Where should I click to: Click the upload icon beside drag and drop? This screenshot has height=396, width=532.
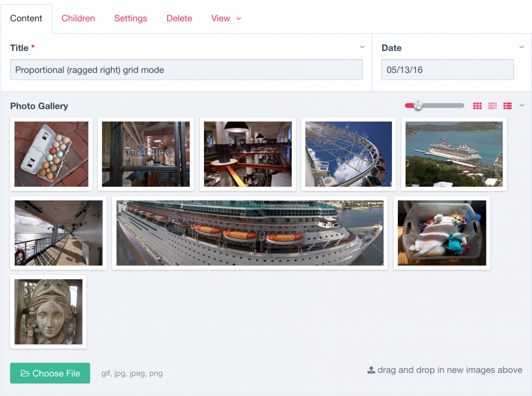(371, 370)
